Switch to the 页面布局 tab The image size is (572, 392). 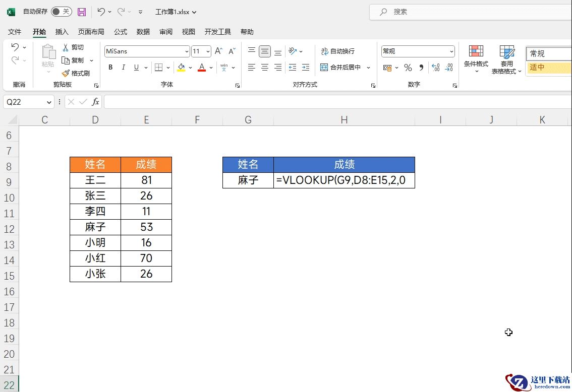click(91, 32)
